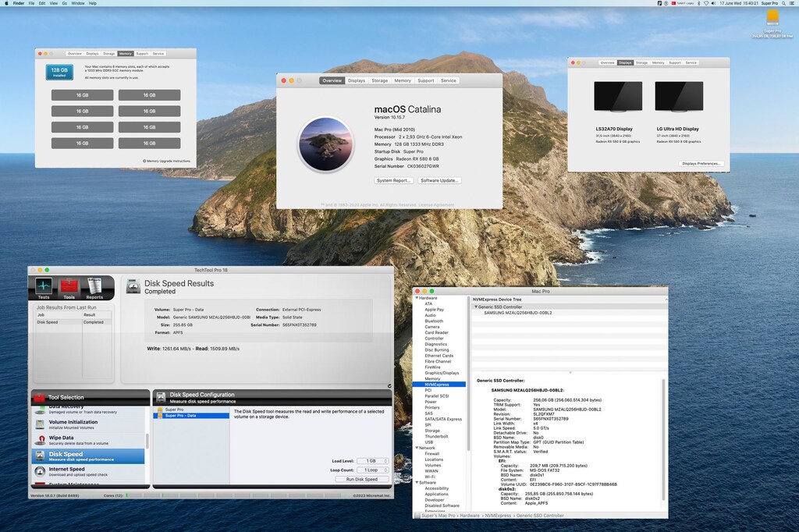Open the Window menu in the menu bar
The image size is (799, 532).
[x=78, y=3]
